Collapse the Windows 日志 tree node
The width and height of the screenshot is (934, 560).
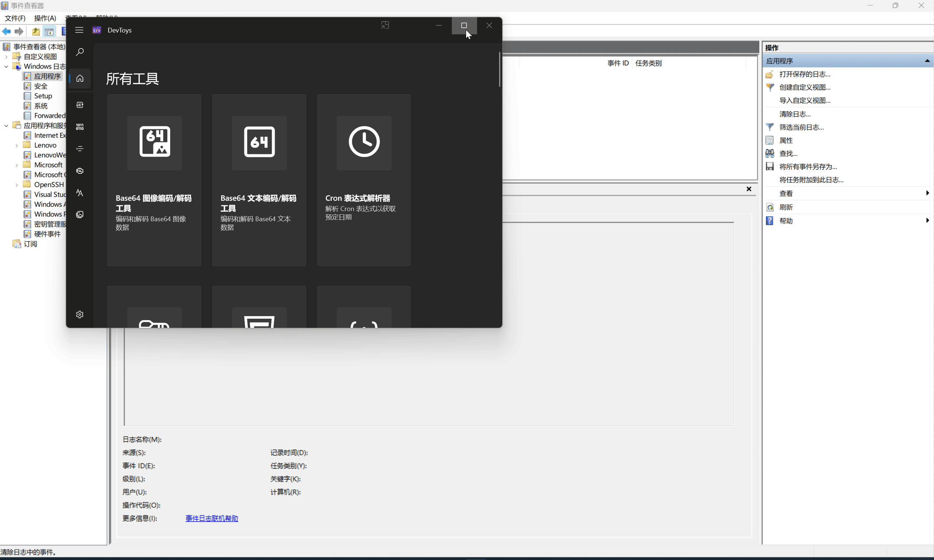click(x=6, y=66)
